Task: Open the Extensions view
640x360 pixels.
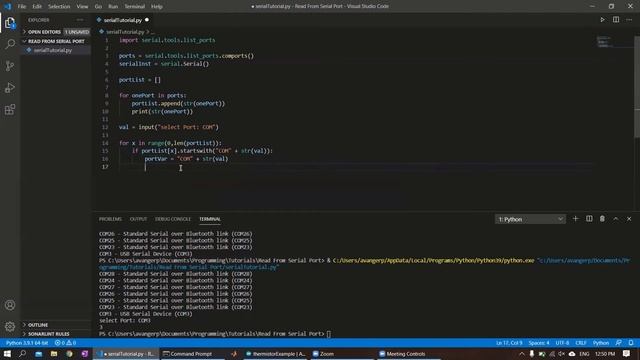Action: click(x=10, y=109)
